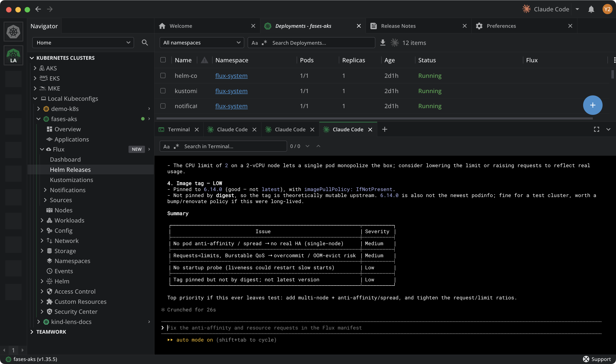Click the warning column header icon
The image size is (616, 364).
pos(204,60)
